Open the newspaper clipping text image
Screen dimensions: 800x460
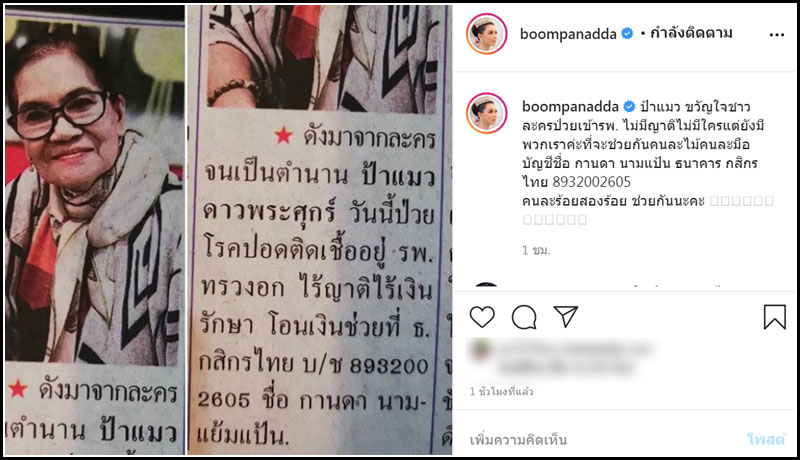319,230
